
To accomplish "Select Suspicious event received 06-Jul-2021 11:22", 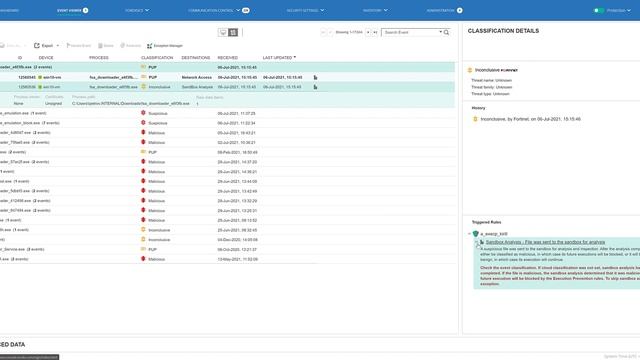I will 227,123.
